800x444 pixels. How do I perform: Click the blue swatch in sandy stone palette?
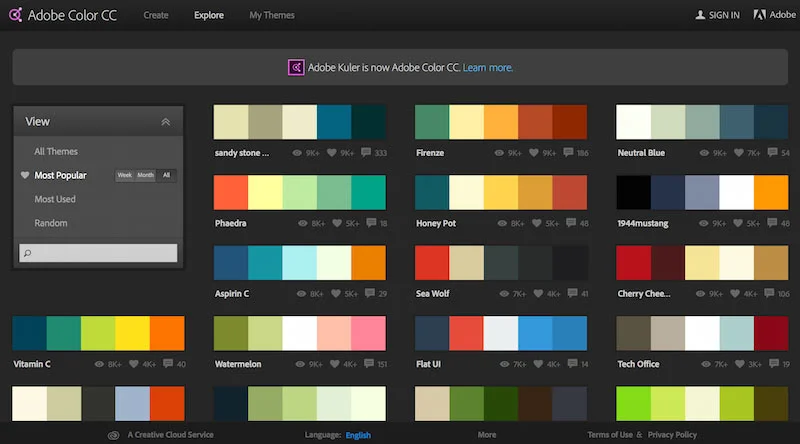pyautogui.click(x=334, y=122)
